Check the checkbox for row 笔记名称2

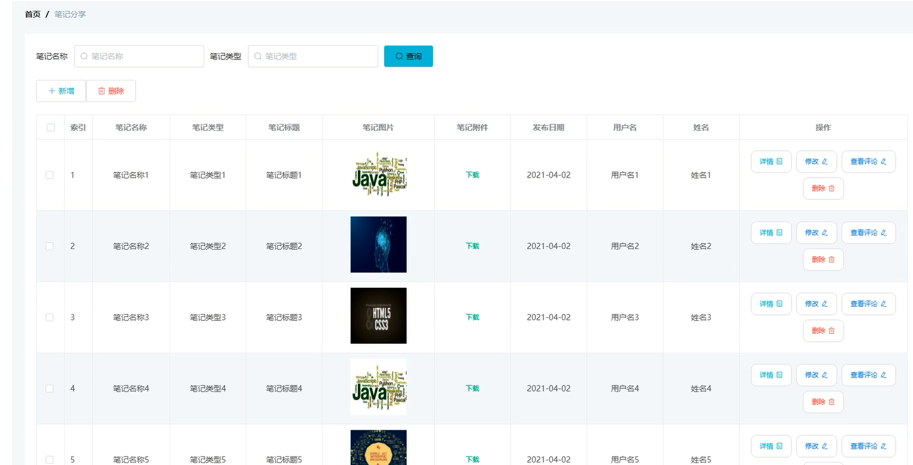pyautogui.click(x=49, y=246)
